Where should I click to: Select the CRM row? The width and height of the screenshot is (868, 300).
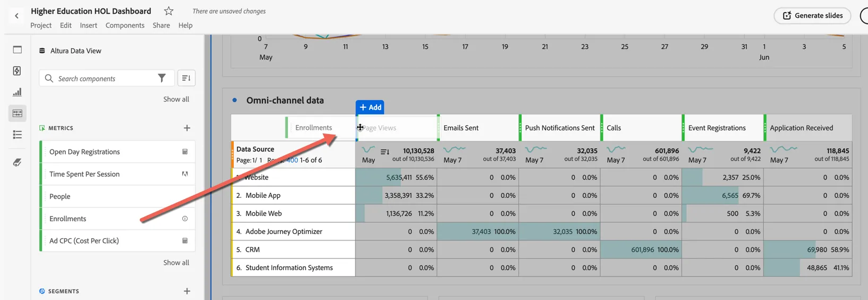[293, 249]
